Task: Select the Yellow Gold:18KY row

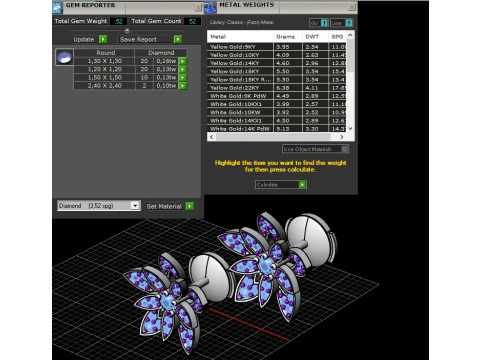Action: [277, 71]
